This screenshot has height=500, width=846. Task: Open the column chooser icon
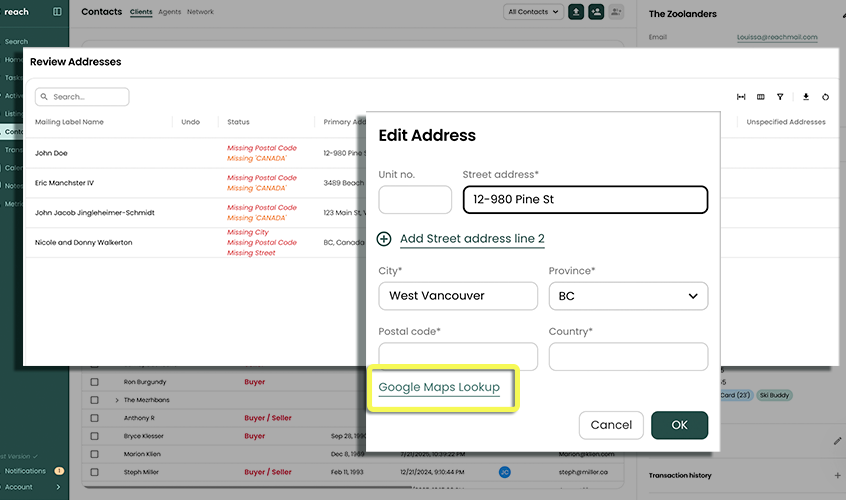coord(761,97)
